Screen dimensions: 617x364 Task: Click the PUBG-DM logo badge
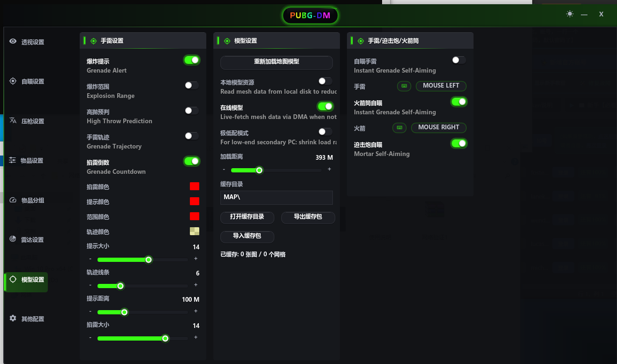click(310, 15)
